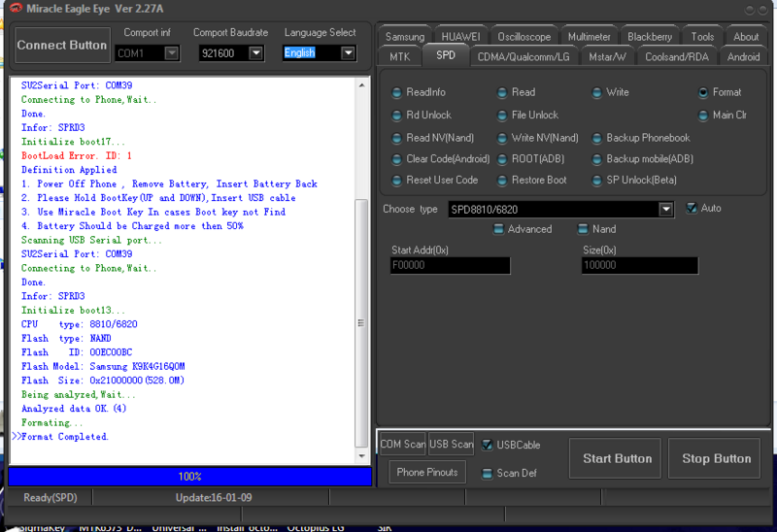Image resolution: width=777 pixels, height=532 pixels.
Task: Click the log scrollbar up arrow
Action: [x=361, y=85]
